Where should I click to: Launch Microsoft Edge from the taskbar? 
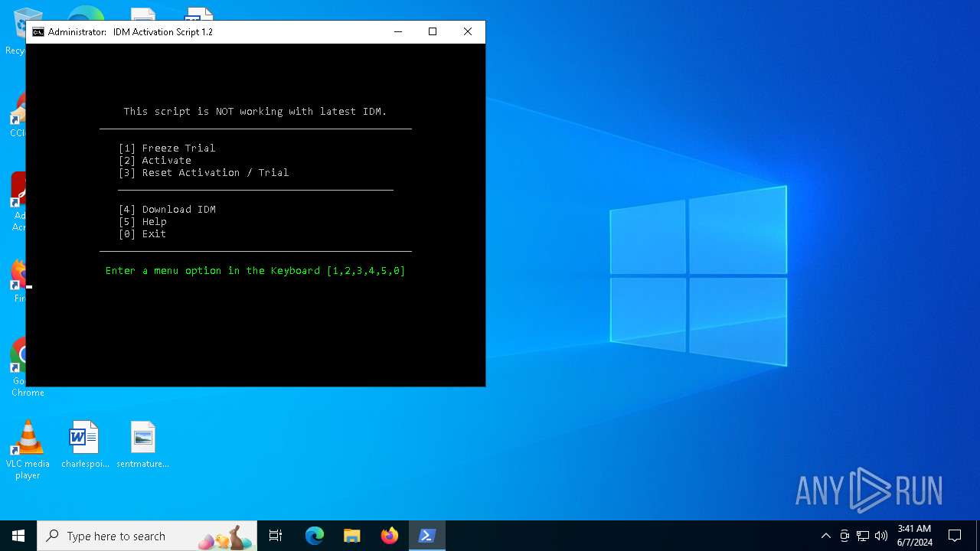click(x=315, y=536)
